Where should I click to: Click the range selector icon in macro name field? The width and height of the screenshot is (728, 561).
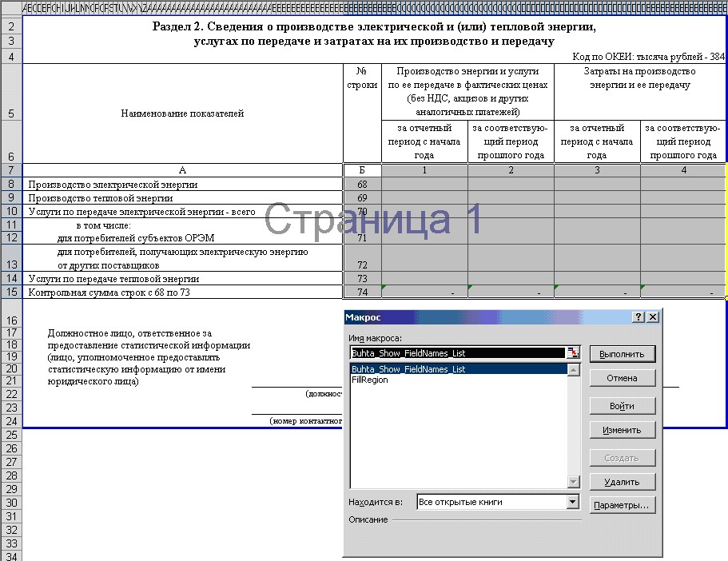point(574,353)
